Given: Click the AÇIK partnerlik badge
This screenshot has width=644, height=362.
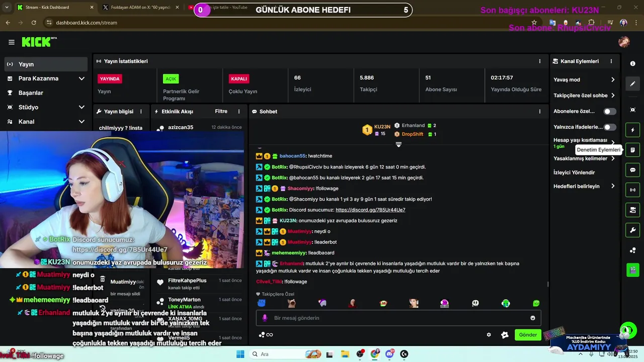Looking at the screenshot, I should point(171,79).
